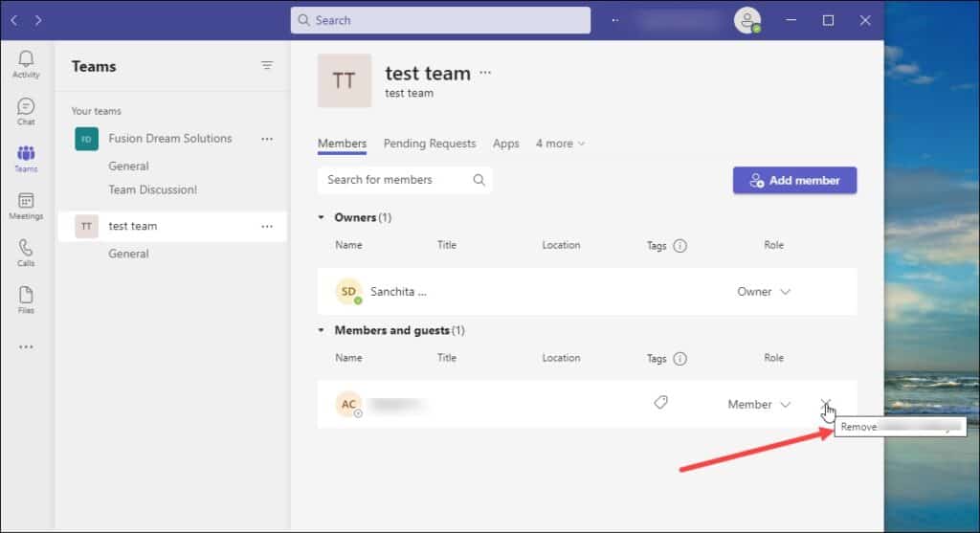Go back with the left arrow

pyautogui.click(x=14, y=20)
